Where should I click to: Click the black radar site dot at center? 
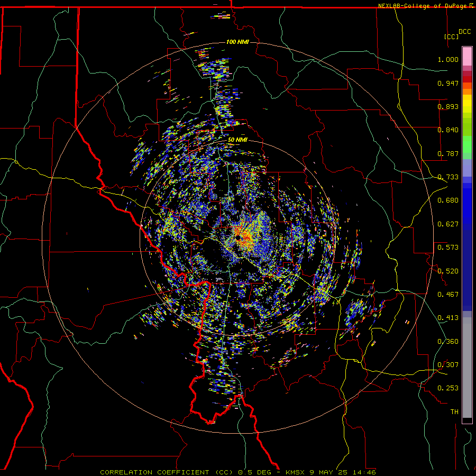click(238, 237)
